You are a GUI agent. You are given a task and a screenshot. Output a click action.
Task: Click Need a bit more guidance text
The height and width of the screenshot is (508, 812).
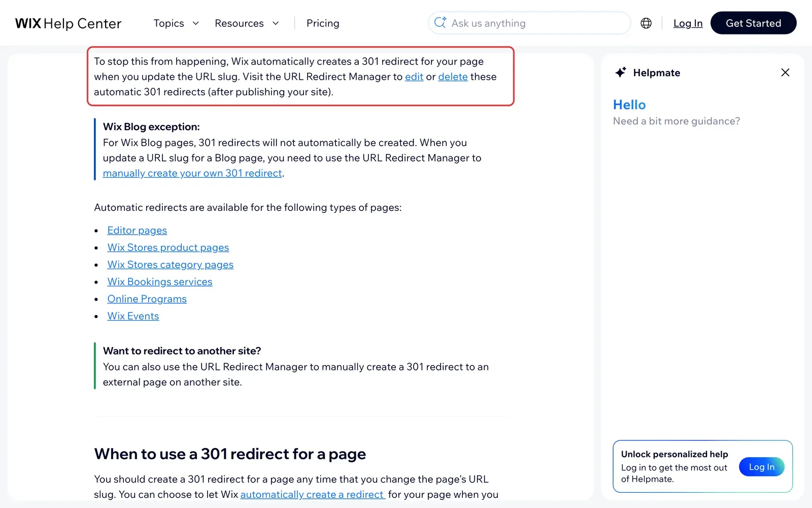coord(676,121)
